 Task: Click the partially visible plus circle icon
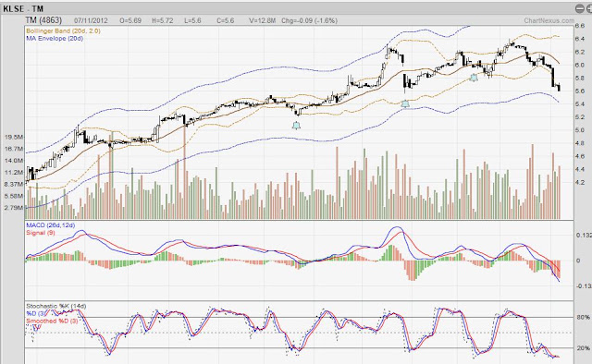[589, 8]
